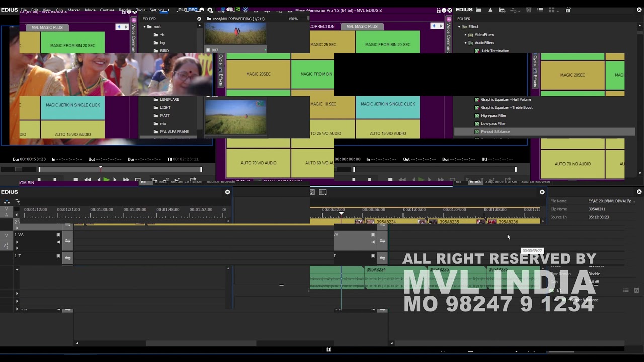This screenshot has width=644, height=362.
Task: Select Low-pass Filter effect
Action: point(493,124)
